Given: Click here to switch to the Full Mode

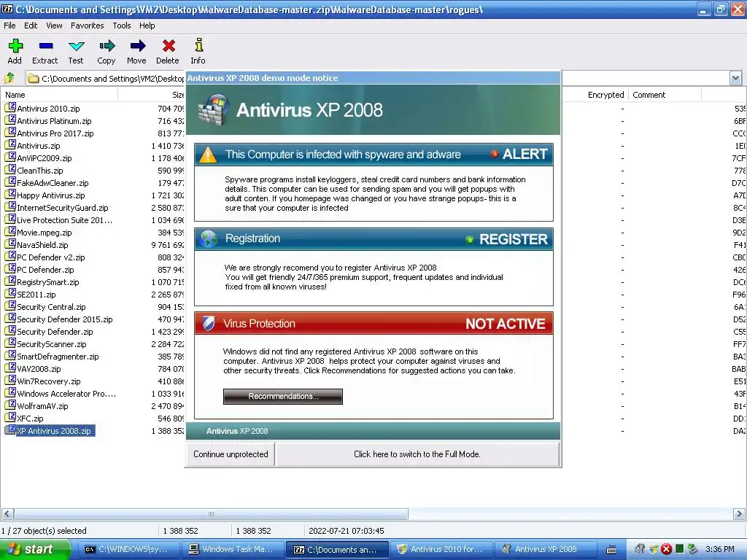Looking at the screenshot, I should click(x=417, y=454).
